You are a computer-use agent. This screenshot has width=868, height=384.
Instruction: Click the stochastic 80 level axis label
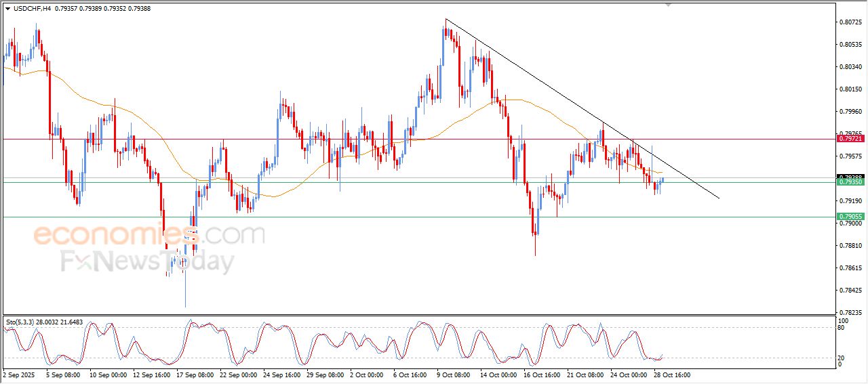[x=843, y=328]
